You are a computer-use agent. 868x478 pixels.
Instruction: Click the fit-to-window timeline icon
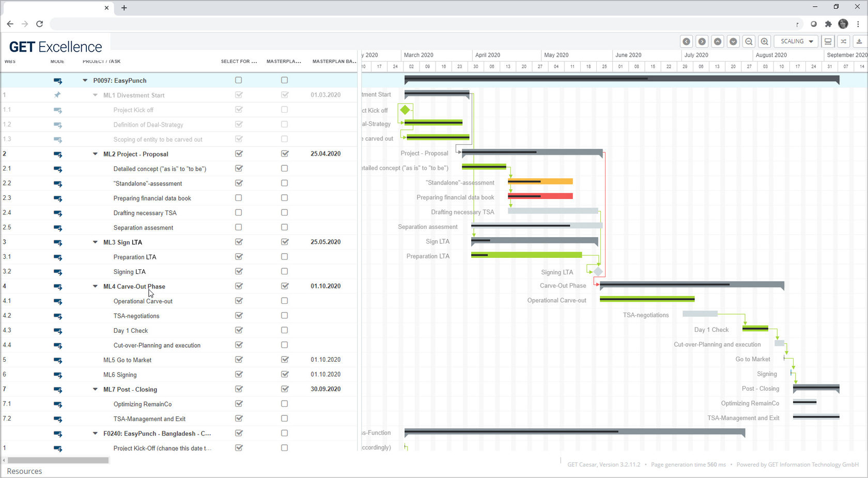click(828, 41)
